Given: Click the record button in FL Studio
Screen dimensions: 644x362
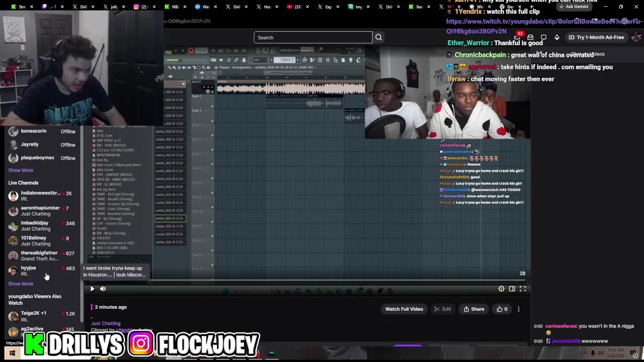Looking at the screenshot, I should pos(191,51).
